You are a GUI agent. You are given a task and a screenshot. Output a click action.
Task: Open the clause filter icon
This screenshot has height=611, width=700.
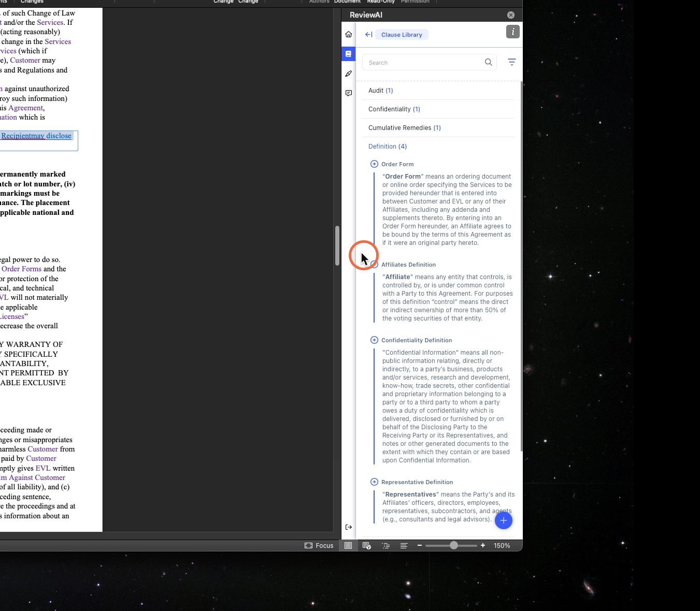click(x=512, y=62)
